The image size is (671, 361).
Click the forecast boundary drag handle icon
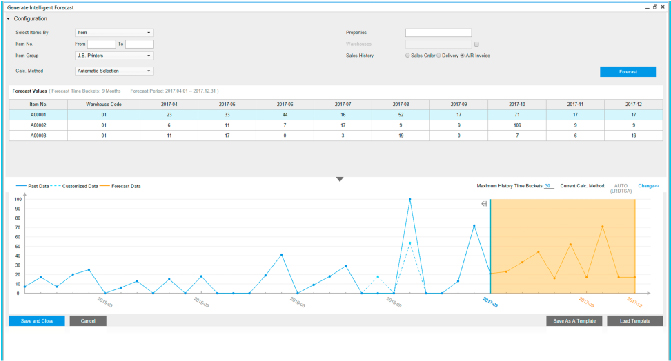point(484,204)
